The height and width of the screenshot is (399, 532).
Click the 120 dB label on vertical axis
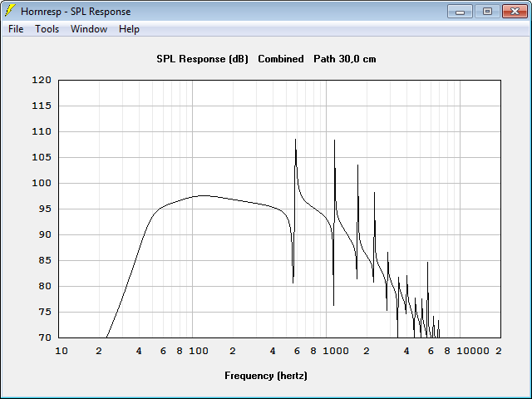click(42, 80)
